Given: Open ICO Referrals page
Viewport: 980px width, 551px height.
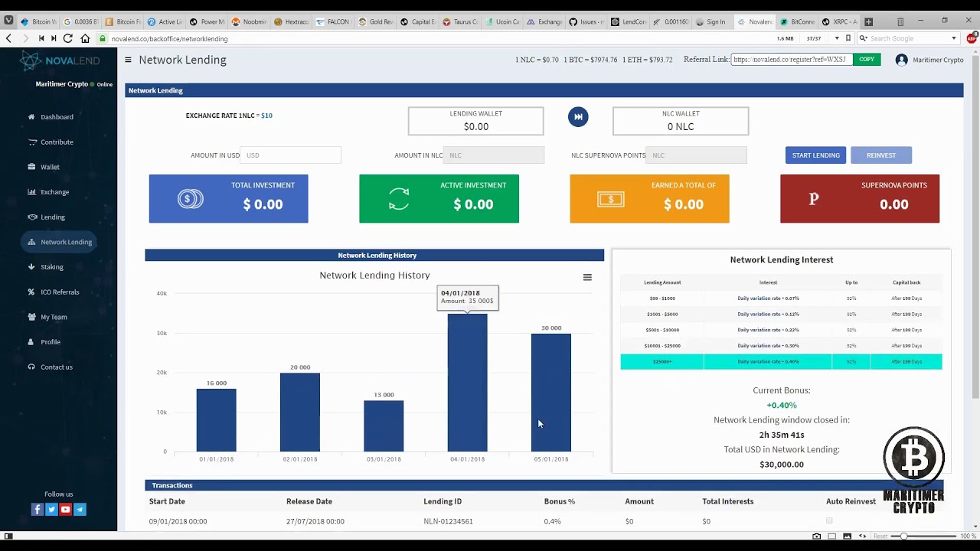Looking at the screenshot, I should (x=54, y=292).
